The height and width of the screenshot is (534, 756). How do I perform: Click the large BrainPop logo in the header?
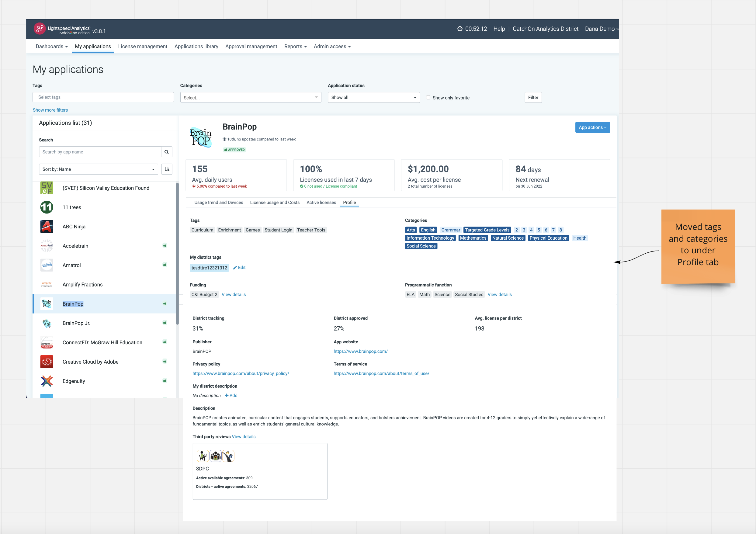point(201,137)
